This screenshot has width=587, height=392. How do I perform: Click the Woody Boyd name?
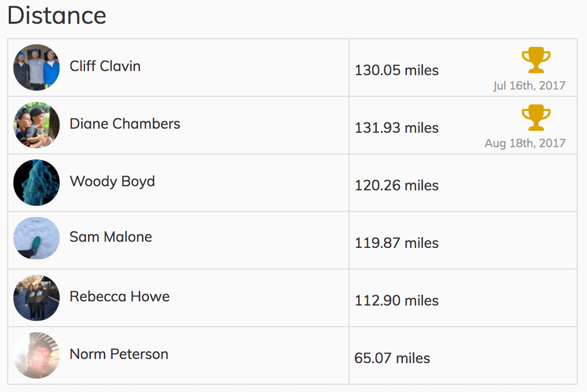(113, 182)
